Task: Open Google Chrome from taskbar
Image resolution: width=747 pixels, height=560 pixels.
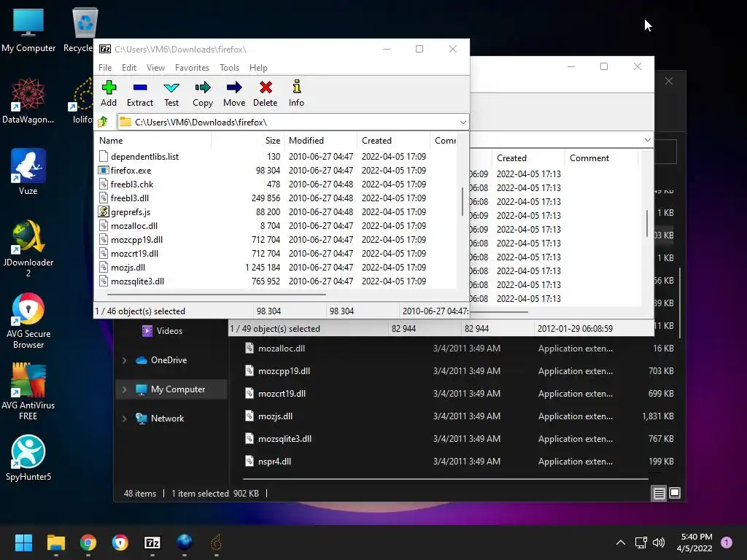Action: coord(88,542)
